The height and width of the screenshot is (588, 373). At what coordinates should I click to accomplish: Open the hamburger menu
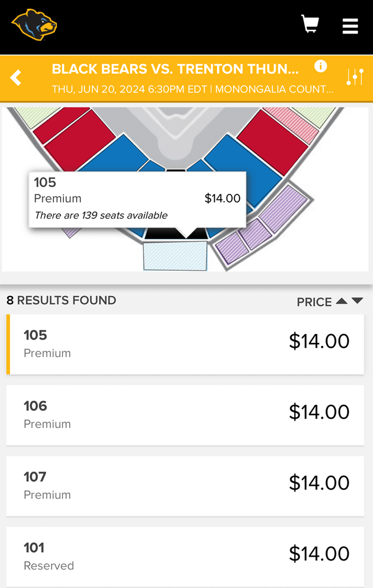pyautogui.click(x=350, y=26)
